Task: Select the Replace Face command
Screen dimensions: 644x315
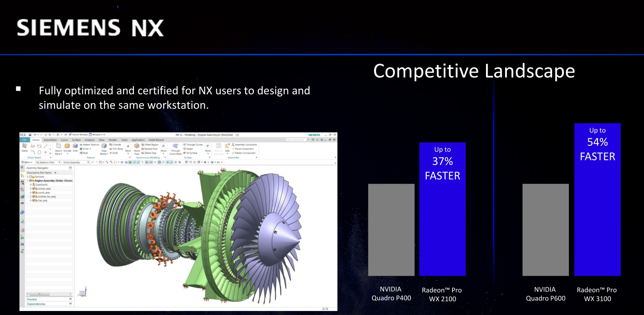Action: pos(149,149)
